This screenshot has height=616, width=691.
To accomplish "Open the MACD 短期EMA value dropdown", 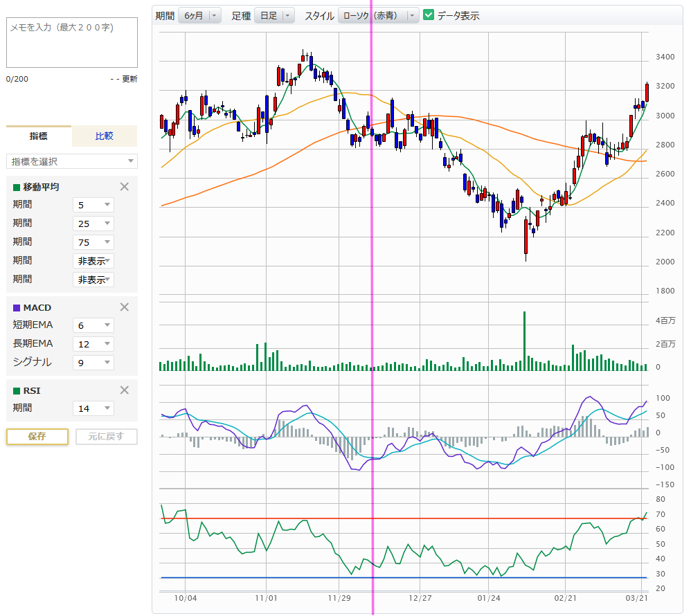I will 93,325.
